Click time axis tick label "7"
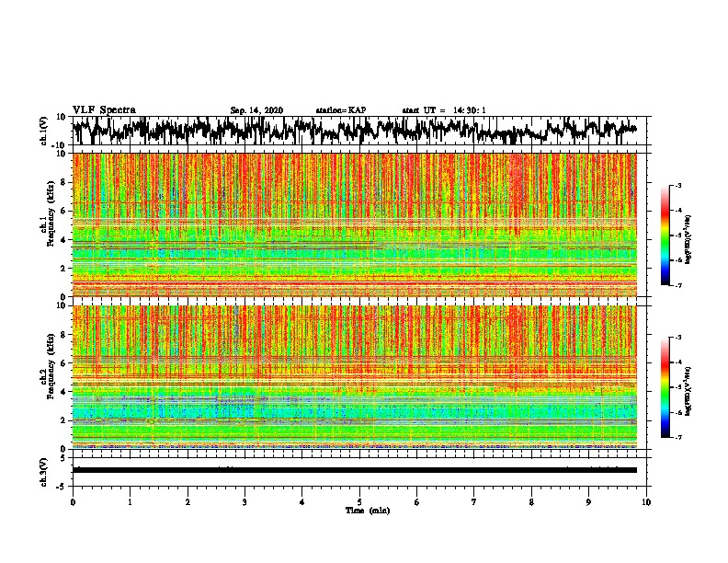This screenshot has width=728, height=563. point(474,502)
